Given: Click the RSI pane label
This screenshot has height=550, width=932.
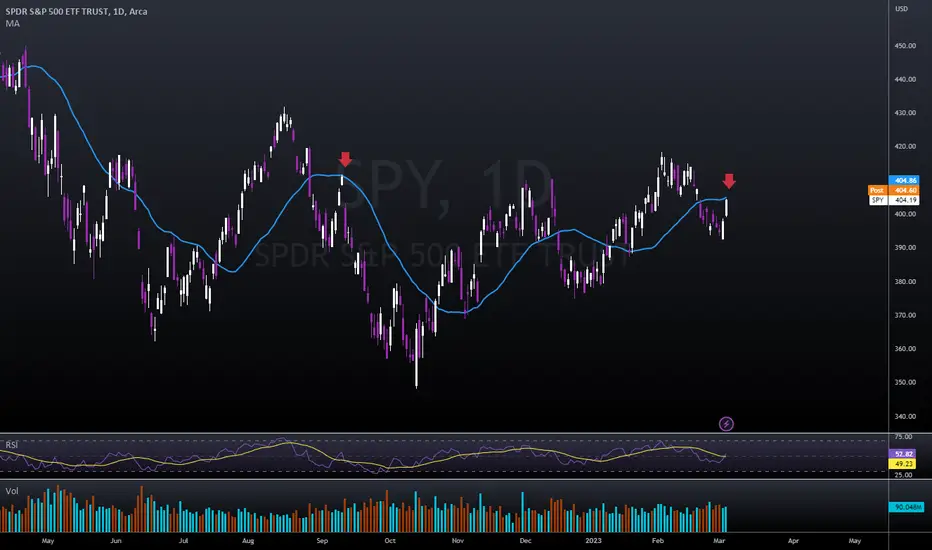Looking at the screenshot, I should 12,445.
